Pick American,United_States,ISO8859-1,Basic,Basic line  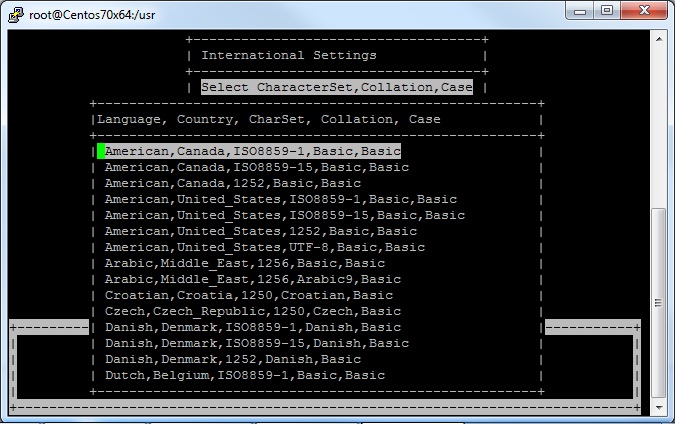coord(280,200)
